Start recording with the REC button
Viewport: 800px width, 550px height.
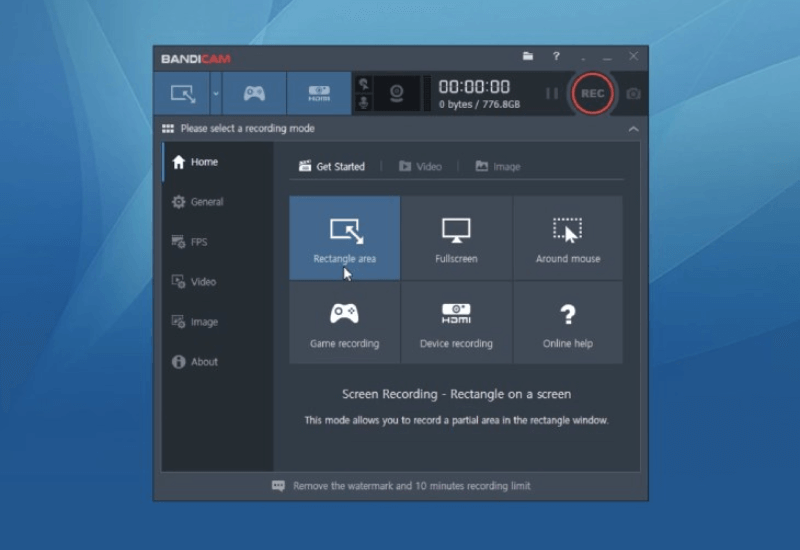[x=592, y=93]
